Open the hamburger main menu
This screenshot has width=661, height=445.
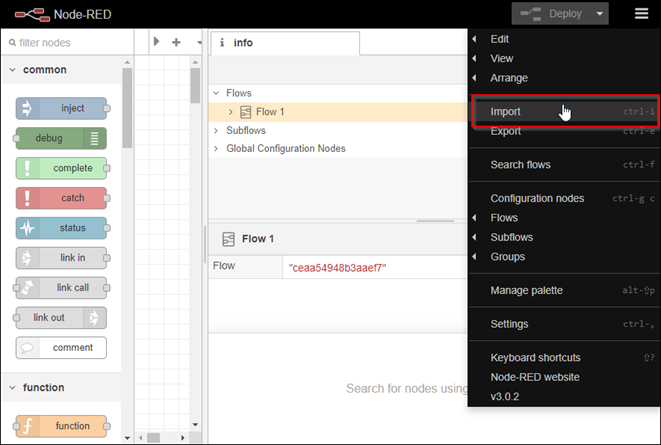tap(641, 14)
